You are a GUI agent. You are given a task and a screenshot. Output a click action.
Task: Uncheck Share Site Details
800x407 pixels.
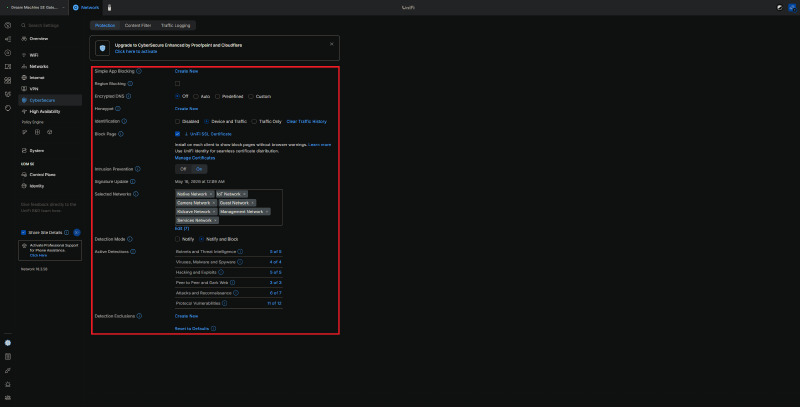23,233
